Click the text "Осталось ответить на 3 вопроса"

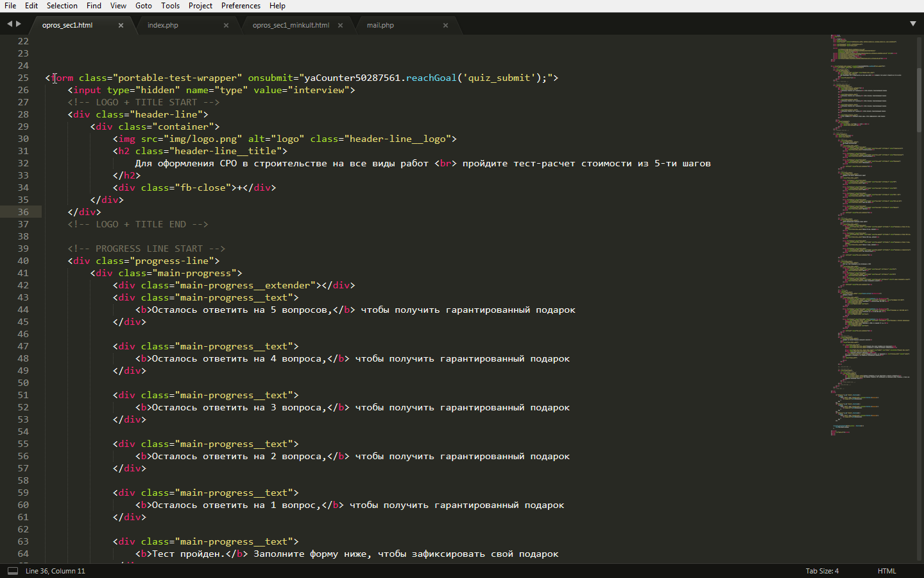click(x=237, y=407)
